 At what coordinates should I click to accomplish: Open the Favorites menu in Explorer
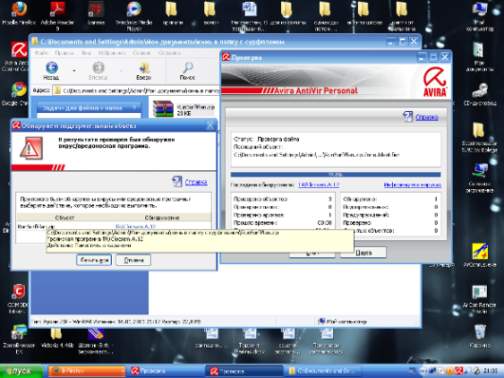tap(112, 53)
